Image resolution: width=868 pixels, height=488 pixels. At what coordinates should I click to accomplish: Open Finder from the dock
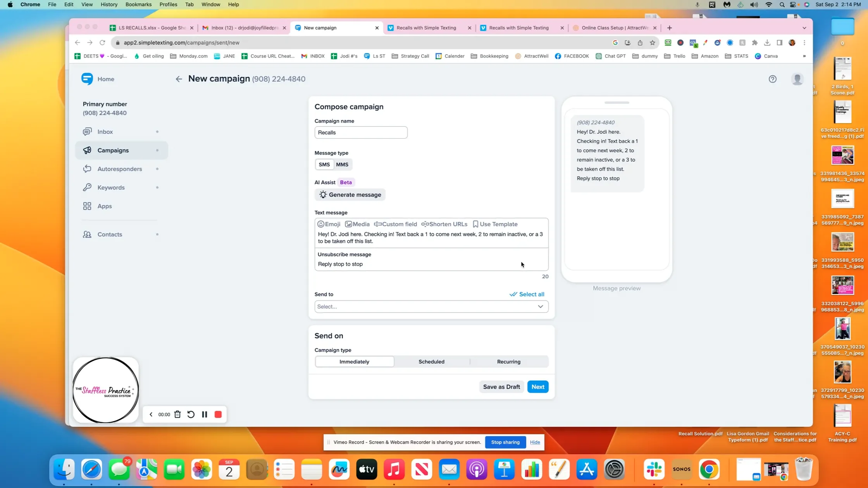64,469
